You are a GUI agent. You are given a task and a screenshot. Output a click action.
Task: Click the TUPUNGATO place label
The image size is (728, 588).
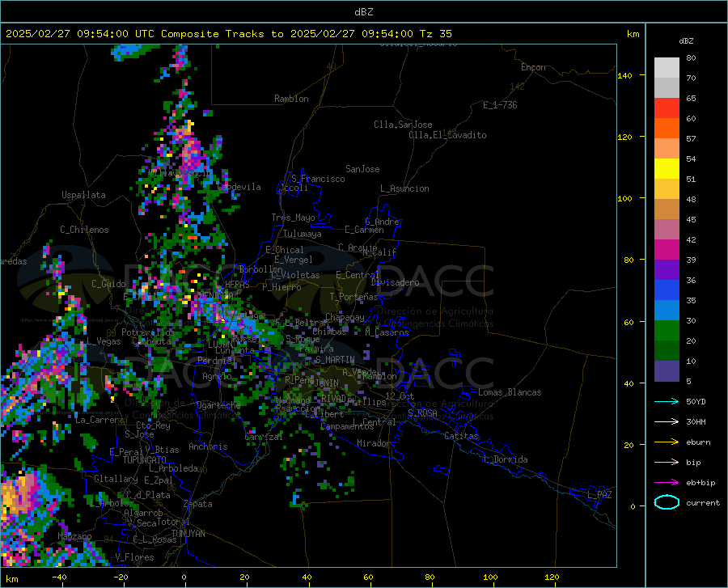[x=145, y=460]
